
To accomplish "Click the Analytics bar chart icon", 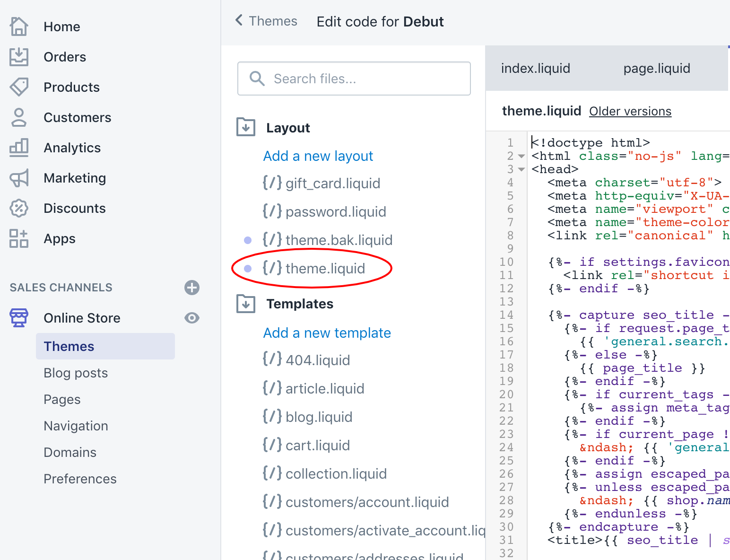I will (x=19, y=148).
